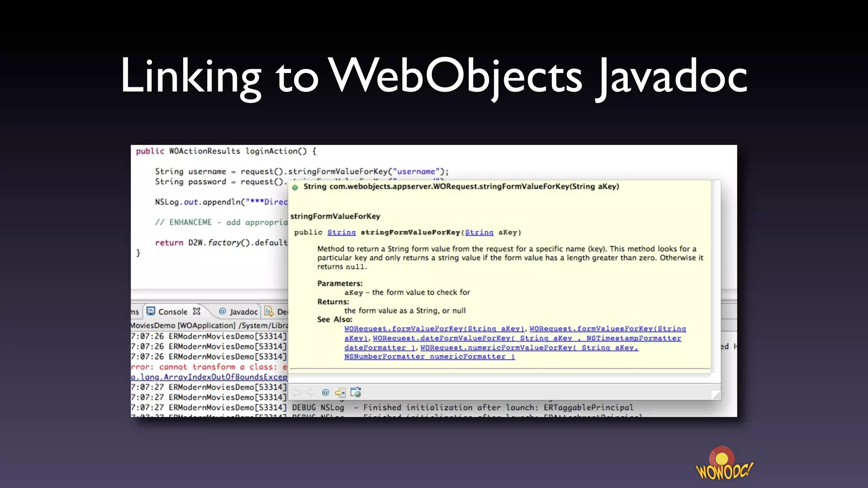Open Javadoc in external browser icon
This screenshot has width=868, height=488.
pos(356,393)
